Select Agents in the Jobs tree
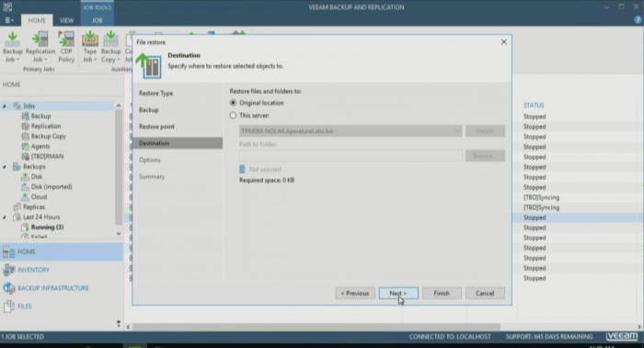This screenshot has width=644, height=348. click(x=40, y=146)
